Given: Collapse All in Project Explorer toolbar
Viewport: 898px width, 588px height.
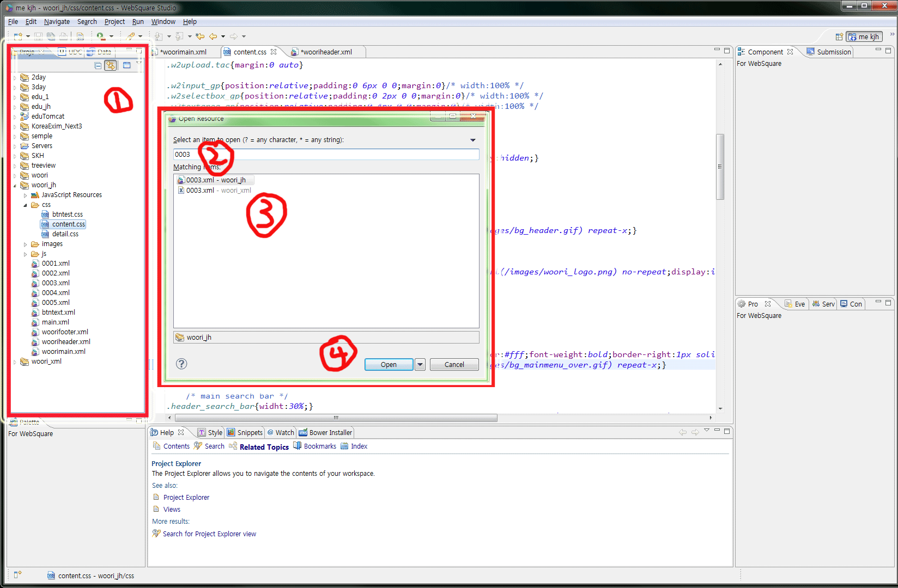Looking at the screenshot, I should 98,65.
